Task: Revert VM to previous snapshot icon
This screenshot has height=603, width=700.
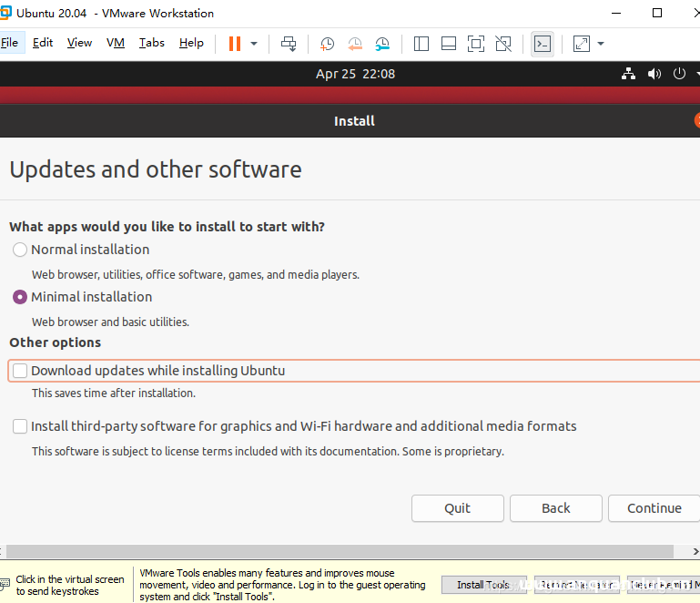Action: pyautogui.click(x=355, y=44)
